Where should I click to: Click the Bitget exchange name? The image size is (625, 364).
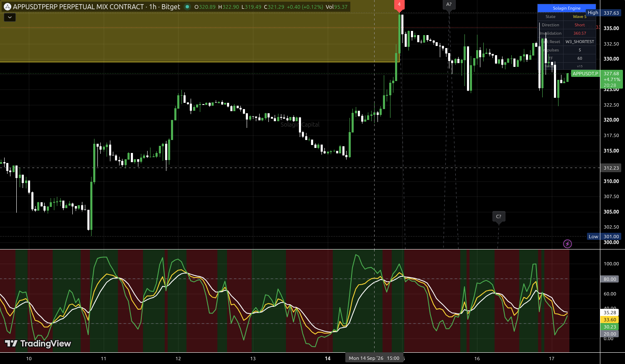click(x=171, y=7)
